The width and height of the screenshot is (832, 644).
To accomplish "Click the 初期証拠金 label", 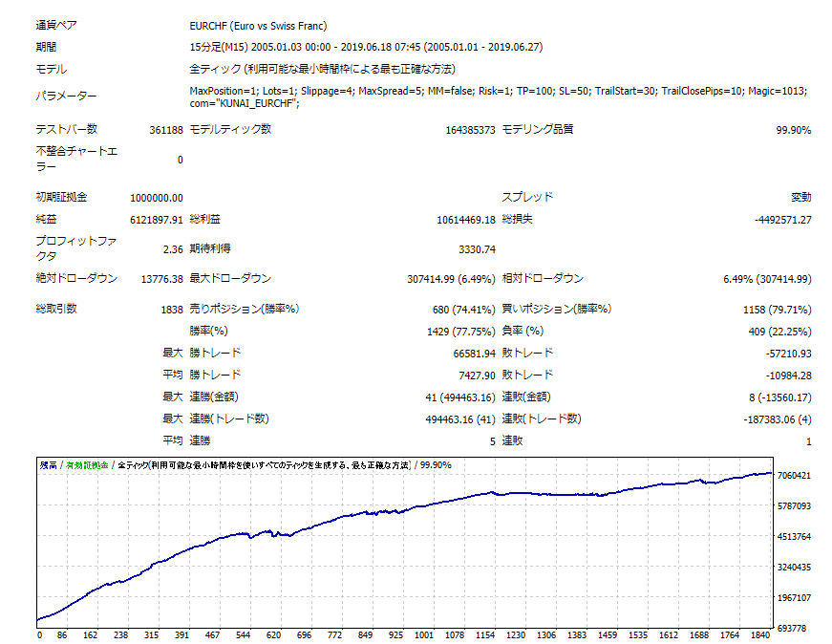I will [61, 197].
